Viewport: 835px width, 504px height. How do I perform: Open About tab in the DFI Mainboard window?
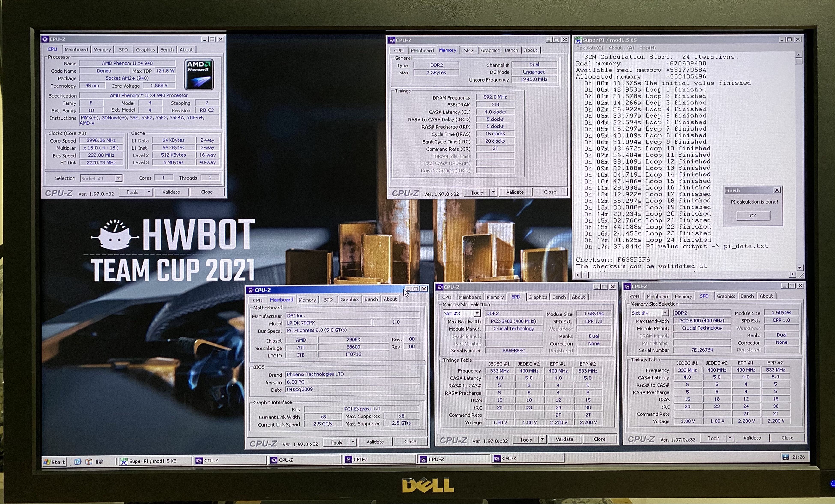coord(390,299)
